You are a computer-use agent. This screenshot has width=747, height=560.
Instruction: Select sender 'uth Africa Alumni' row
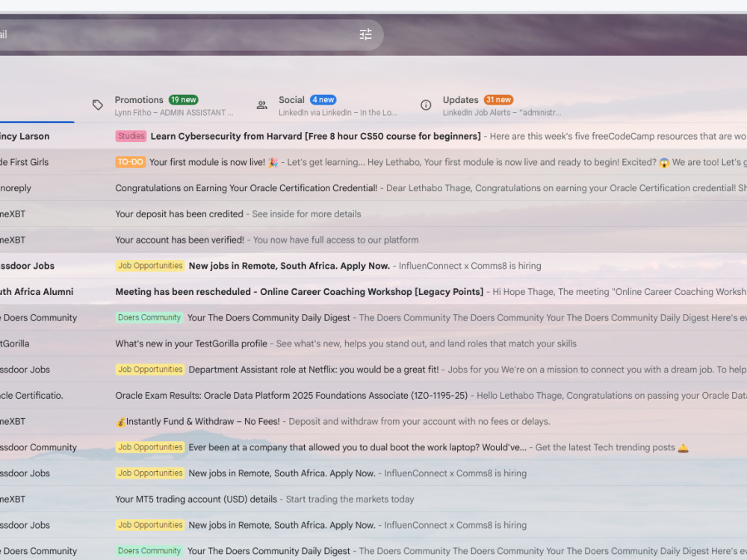click(37, 292)
